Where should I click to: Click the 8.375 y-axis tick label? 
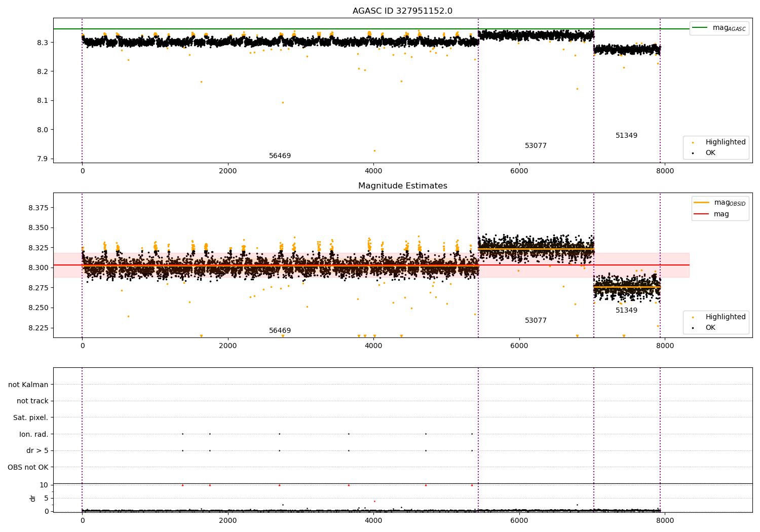tap(39, 208)
